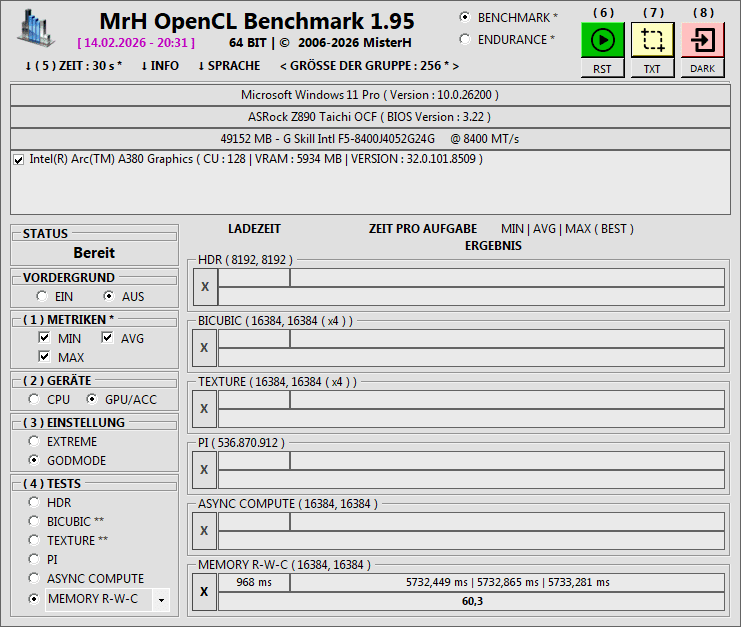Click the date 14.02.2026 - 20:31 text
Image resolution: width=741 pixels, height=627 pixels.
pyautogui.click(x=136, y=43)
